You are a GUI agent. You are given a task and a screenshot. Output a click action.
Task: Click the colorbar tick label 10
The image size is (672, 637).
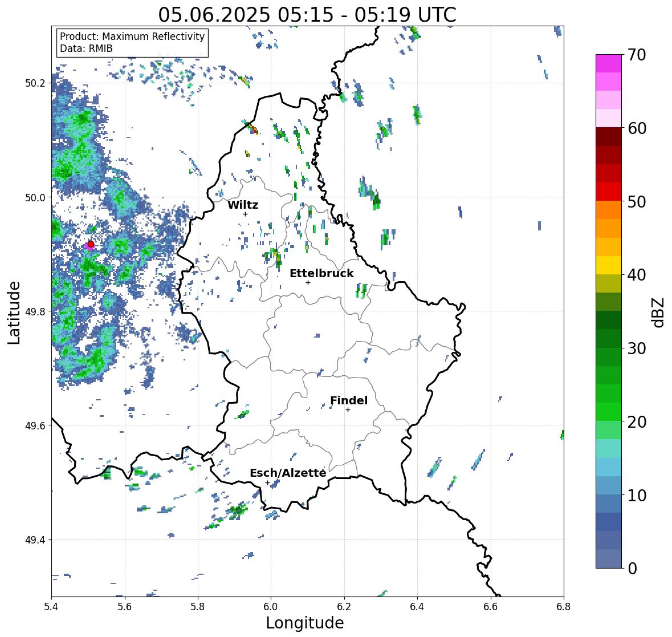637,495
